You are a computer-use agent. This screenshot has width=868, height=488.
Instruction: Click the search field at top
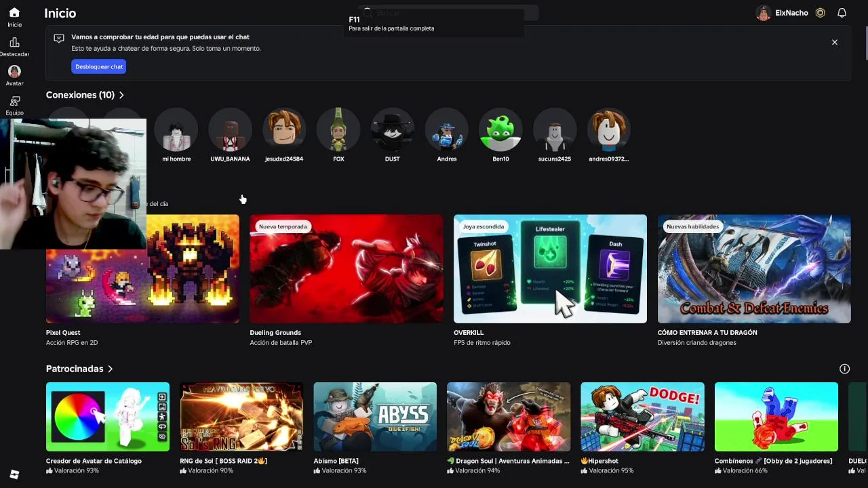(x=448, y=13)
